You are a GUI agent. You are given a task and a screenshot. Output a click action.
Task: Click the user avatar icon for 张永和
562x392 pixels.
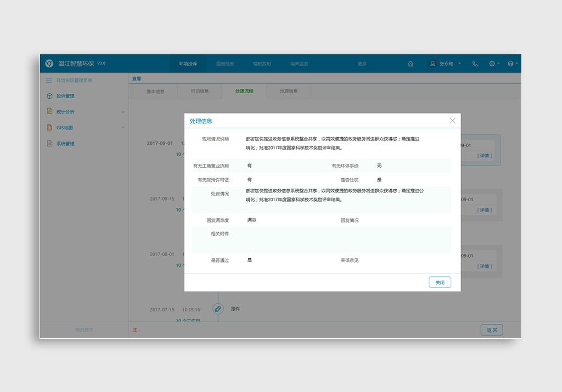coord(432,64)
